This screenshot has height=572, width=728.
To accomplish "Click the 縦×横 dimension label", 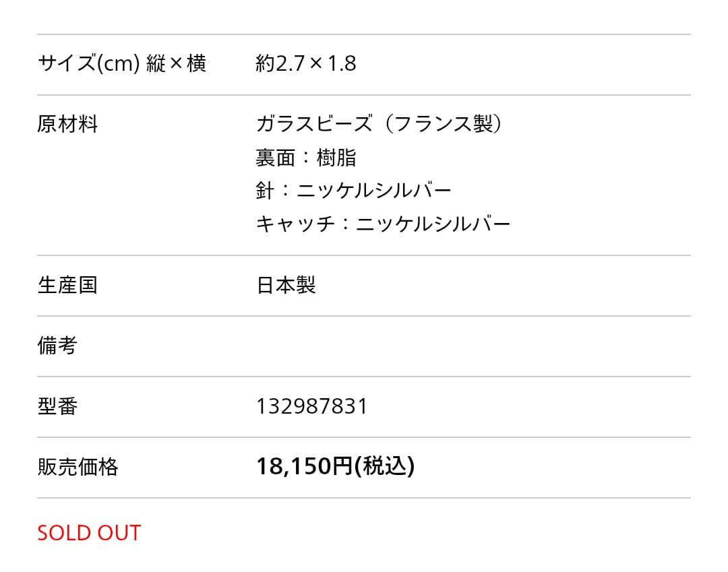I will pos(176,64).
